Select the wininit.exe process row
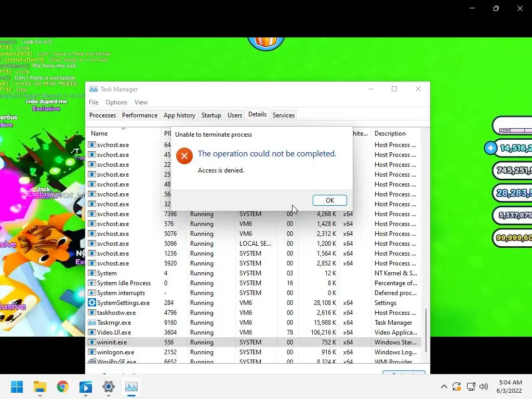The width and height of the screenshot is (532, 399). click(x=254, y=342)
